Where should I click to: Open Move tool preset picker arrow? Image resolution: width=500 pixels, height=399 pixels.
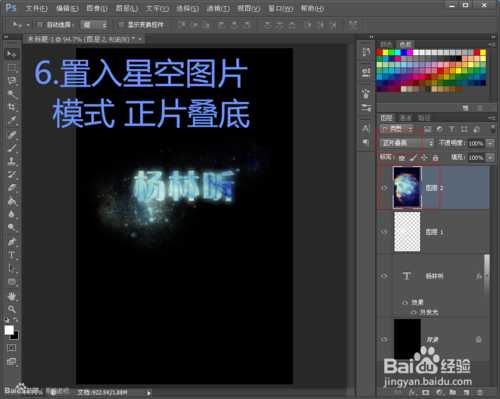[x=28, y=25]
